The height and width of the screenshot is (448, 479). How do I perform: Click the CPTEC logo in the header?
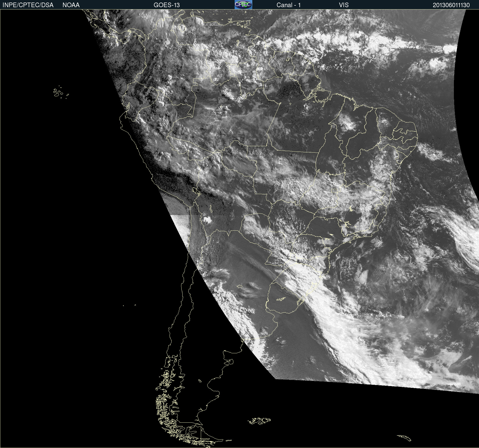pyautogui.click(x=243, y=5)
